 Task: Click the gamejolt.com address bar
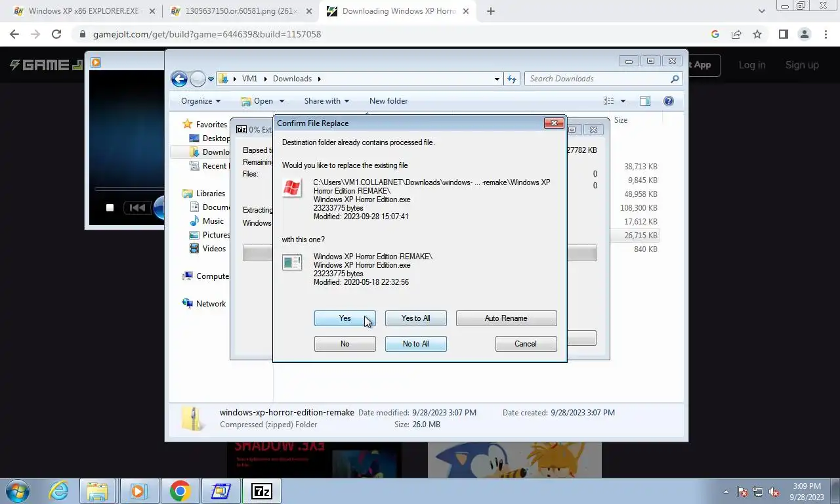coord(394,34)
